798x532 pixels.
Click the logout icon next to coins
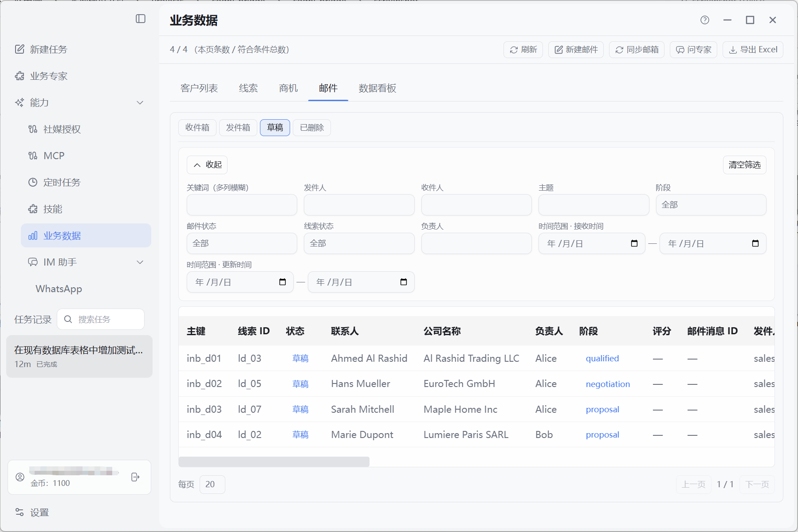(x=136, y=477)
